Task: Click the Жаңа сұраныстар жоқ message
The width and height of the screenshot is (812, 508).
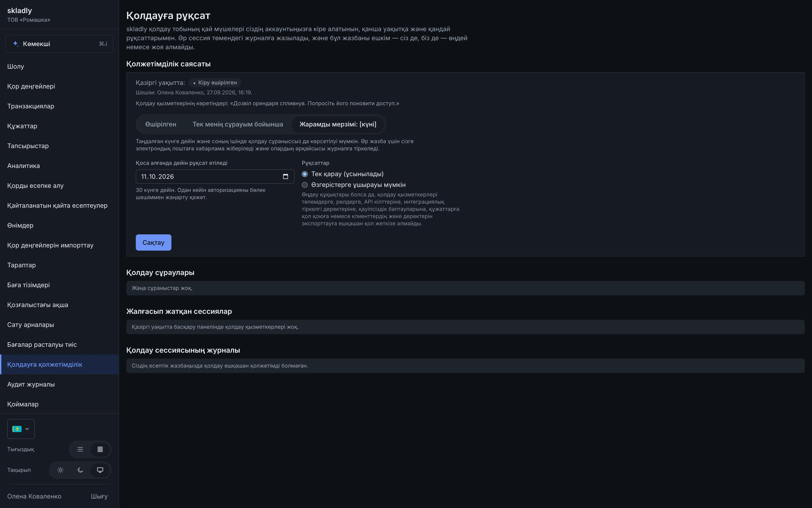Action: click(x=162, y=288)
